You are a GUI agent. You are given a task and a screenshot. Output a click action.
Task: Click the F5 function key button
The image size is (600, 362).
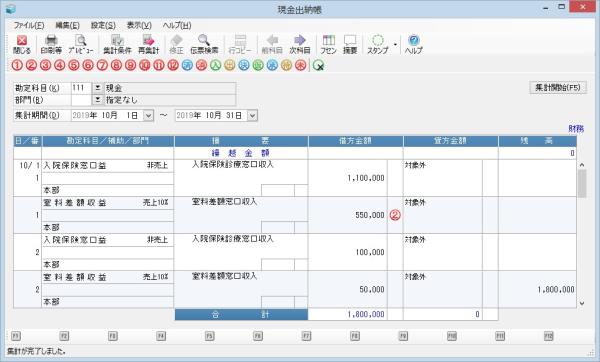point(209,336)
